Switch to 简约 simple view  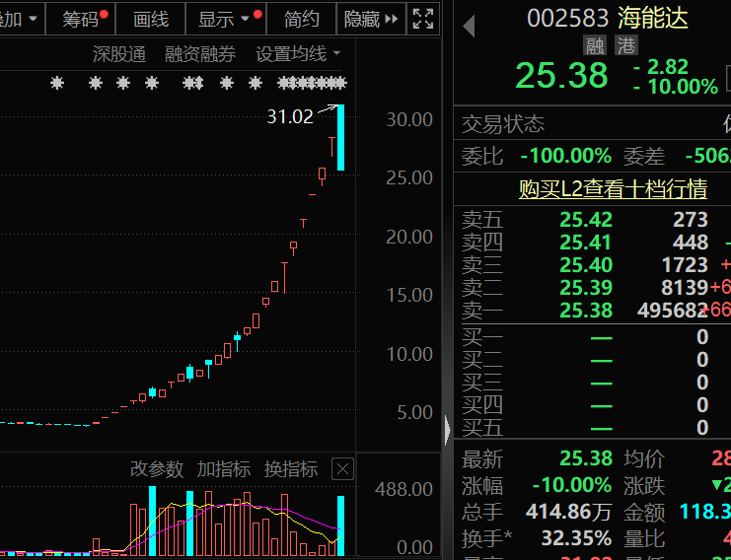pyautogui.click(x=301, y=19)
